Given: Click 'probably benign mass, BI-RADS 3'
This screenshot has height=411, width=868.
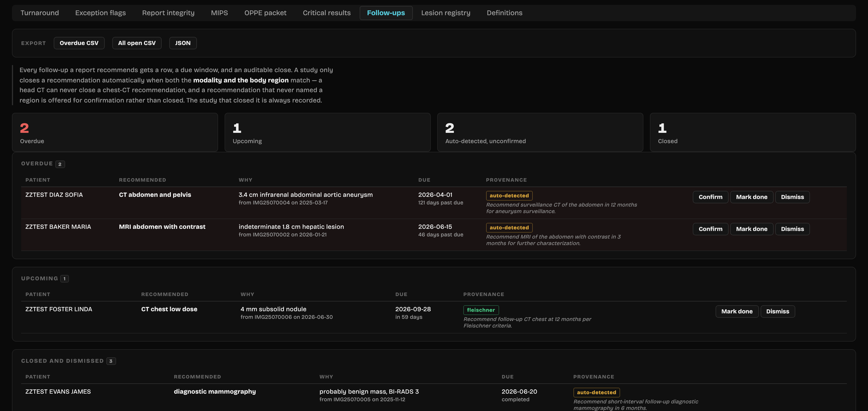Looking at the screenshot, I should click(369, 392).
